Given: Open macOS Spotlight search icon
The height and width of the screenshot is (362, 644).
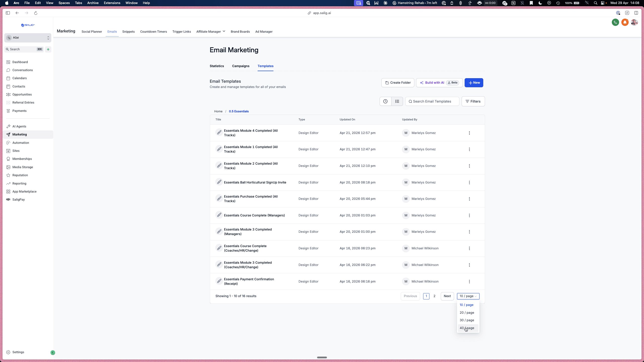Looking at the screenshot, I should click(x=595, y=3).
